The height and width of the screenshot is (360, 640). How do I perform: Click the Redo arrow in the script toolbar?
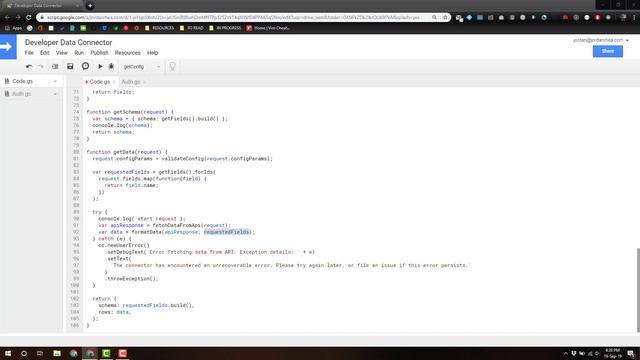[41, 67]
